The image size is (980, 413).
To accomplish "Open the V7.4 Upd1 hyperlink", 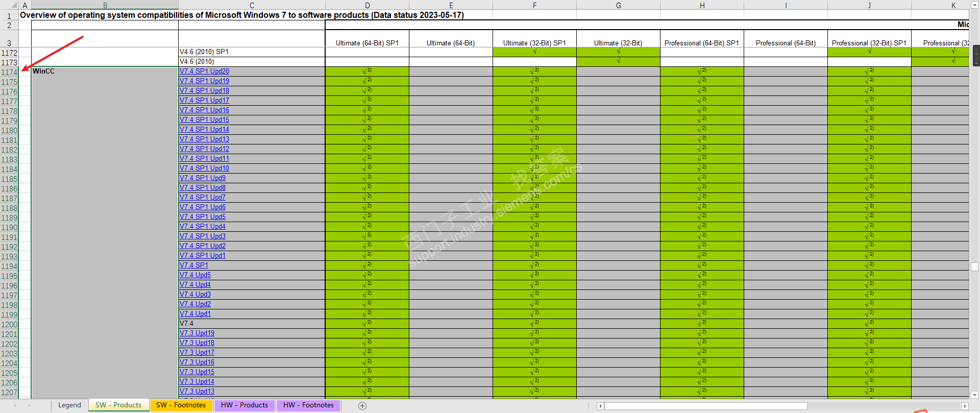I will click(195, 314).
